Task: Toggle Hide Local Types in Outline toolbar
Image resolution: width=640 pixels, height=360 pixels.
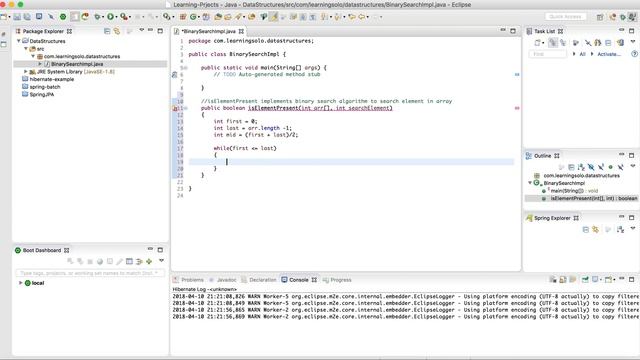Action: click(x=620, y=167)
